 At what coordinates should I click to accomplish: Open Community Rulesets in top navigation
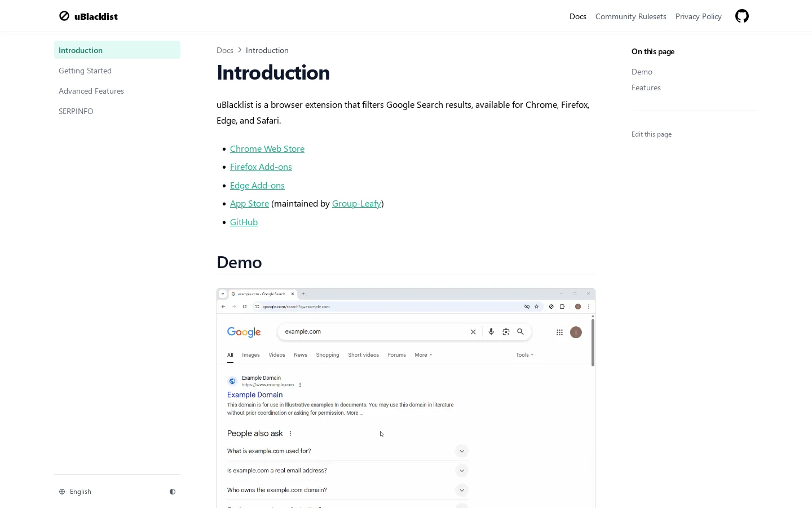point(631,16)
